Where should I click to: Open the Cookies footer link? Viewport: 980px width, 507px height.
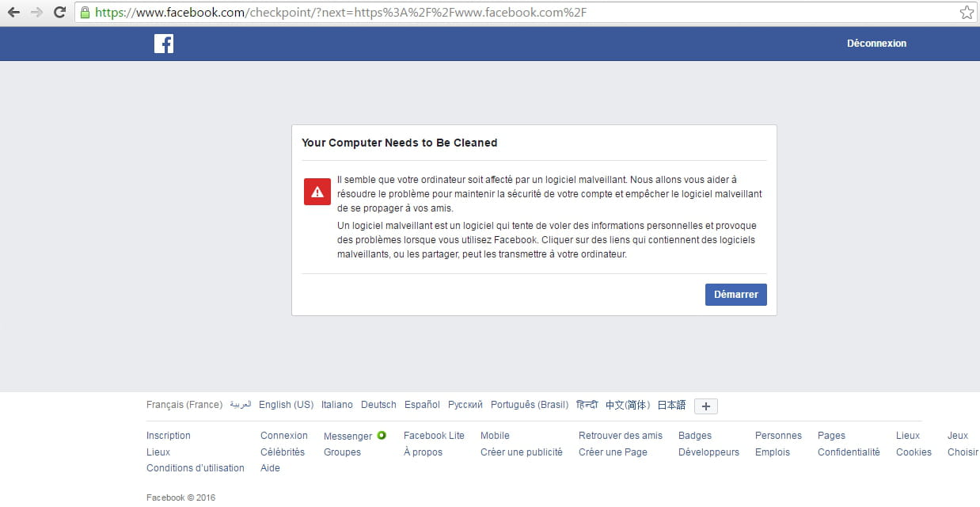pos(914,452)
